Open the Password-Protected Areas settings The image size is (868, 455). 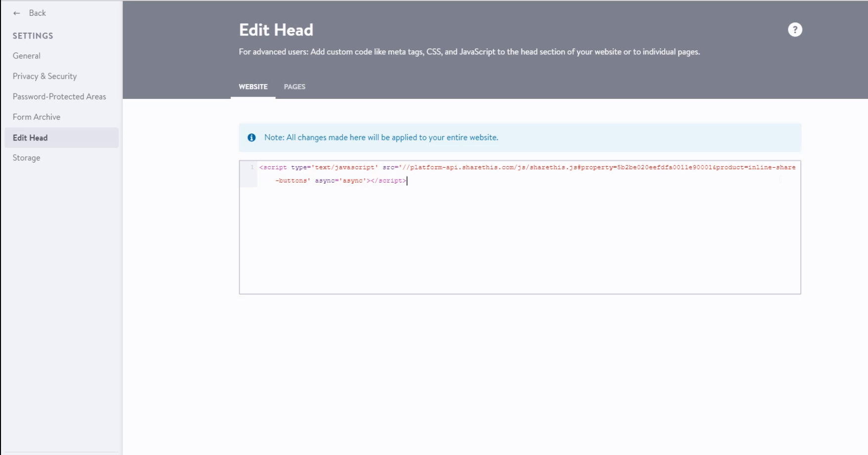(x=59, y=96)
